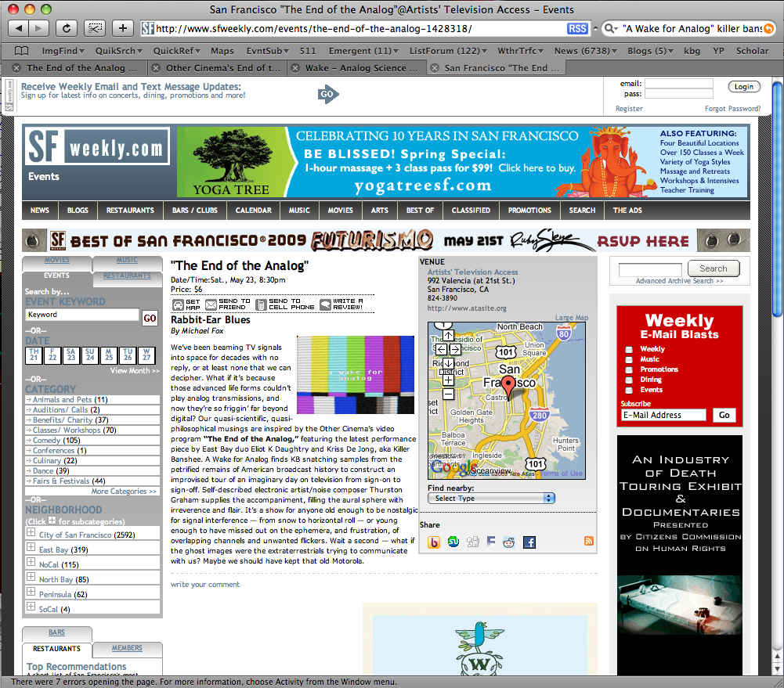This screenshot has height=688, width=784.
Task: Click the GO arrow next to email updates signup
Action: 328,94
